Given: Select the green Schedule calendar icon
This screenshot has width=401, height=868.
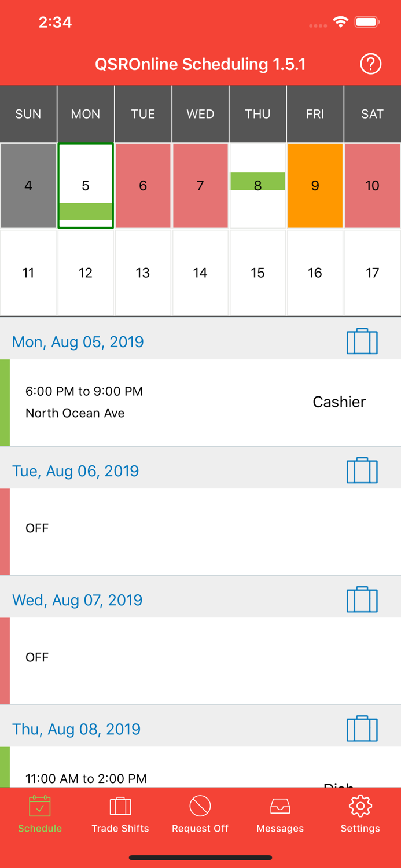Looking at the screenshot, I should (39, 806).
